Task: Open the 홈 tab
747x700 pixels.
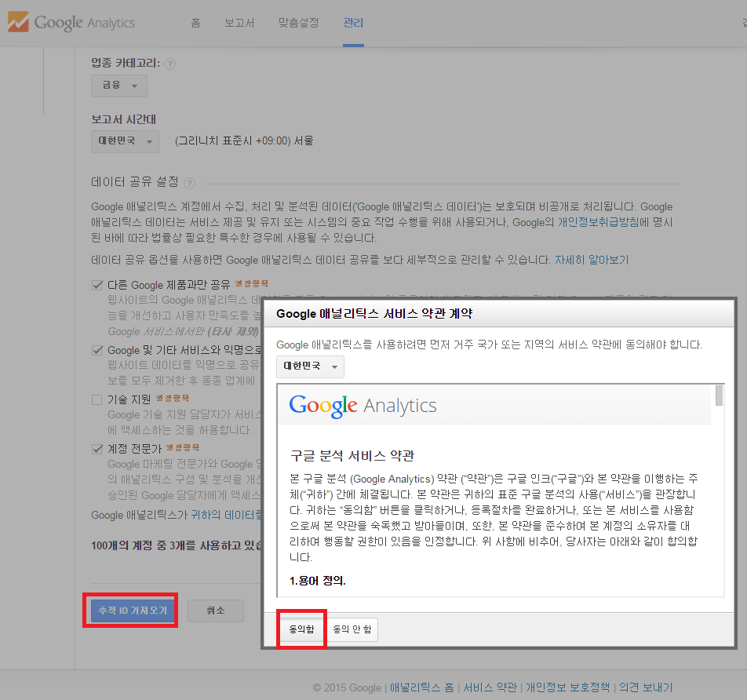Action: 196,23
